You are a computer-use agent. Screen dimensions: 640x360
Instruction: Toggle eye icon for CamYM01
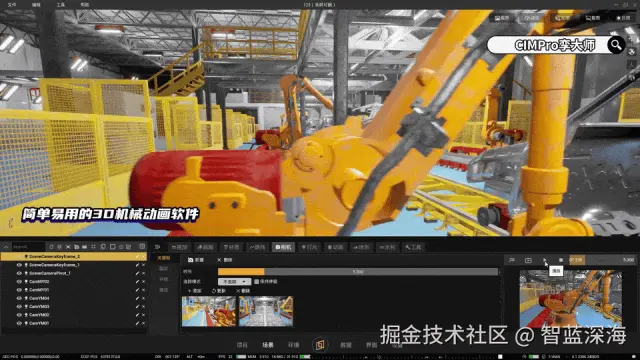click(x=19, y=323)
